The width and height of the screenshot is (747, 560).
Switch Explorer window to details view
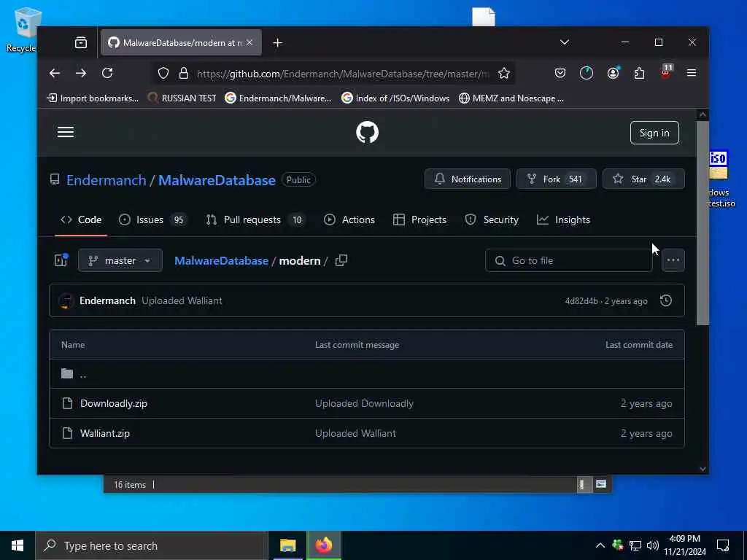(x=583, y=485)
